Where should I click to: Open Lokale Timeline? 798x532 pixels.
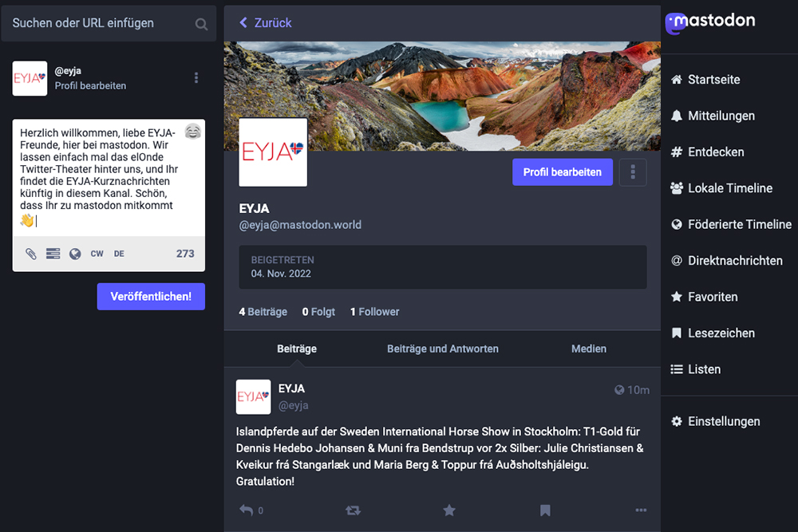[x=721, y=188]
